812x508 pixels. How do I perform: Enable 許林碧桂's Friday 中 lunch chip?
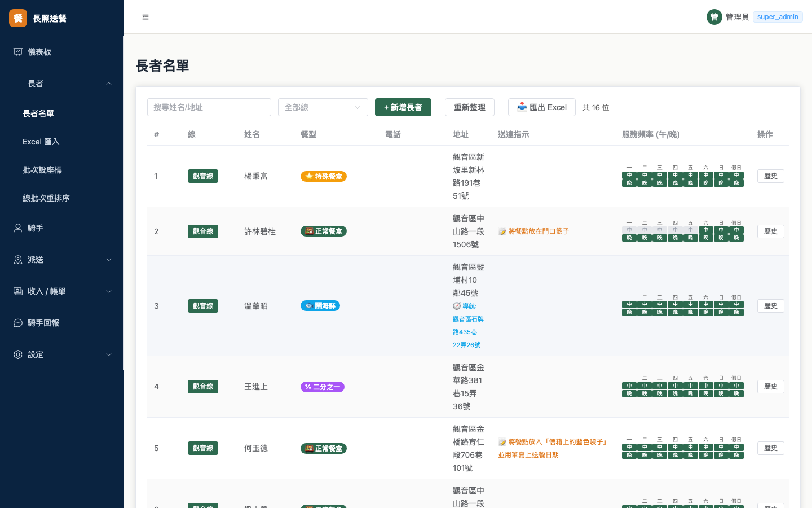coord(690,230)
